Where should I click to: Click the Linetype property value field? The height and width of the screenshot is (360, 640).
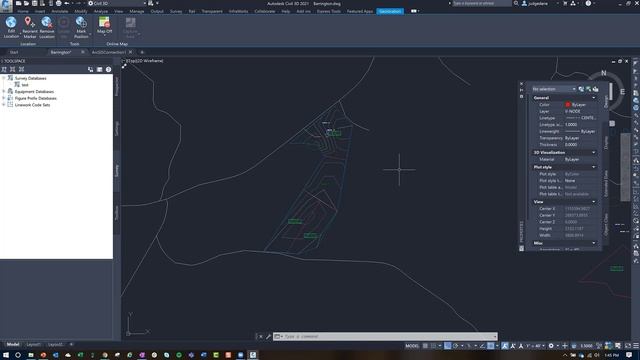(581, 118)
